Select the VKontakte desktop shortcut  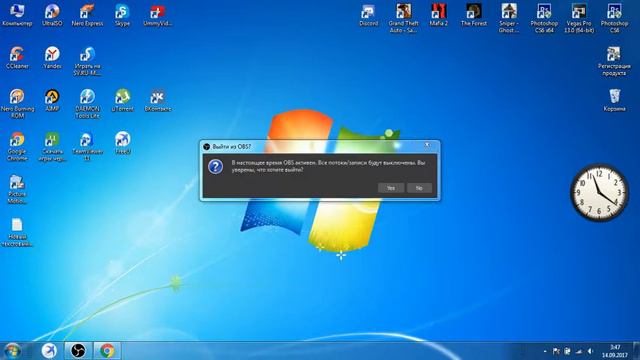click(158, 100)
